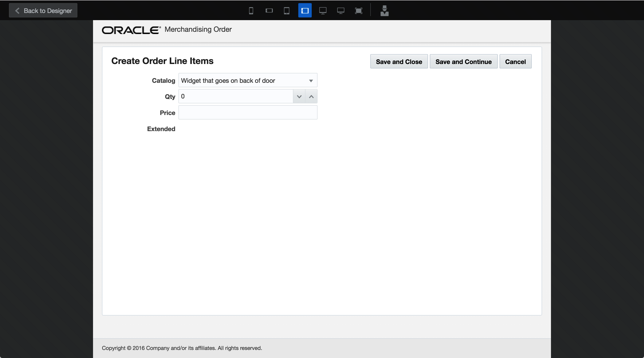
Task: Click into the Price field
Action: (248, 113)
